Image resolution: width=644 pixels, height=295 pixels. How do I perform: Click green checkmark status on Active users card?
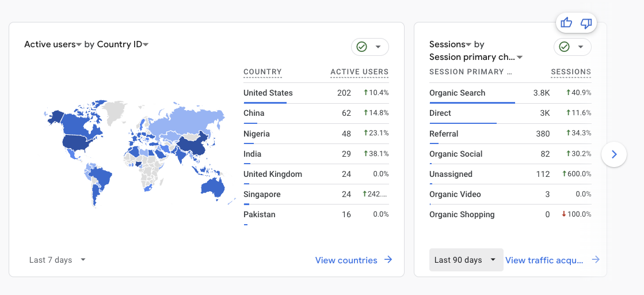(362, 47)
